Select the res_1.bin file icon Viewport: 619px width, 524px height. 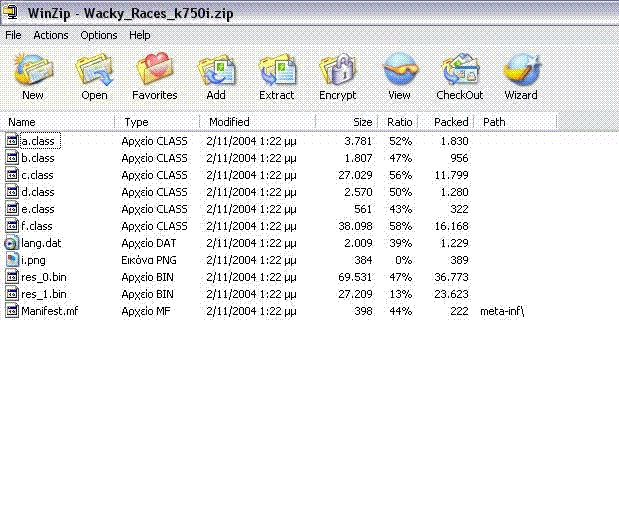12,294
